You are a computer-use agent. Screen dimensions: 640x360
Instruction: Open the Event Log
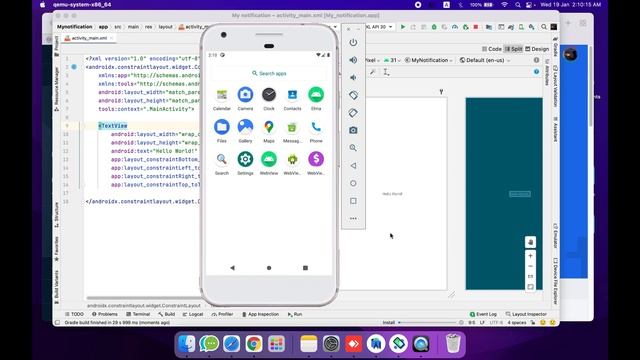483,314
